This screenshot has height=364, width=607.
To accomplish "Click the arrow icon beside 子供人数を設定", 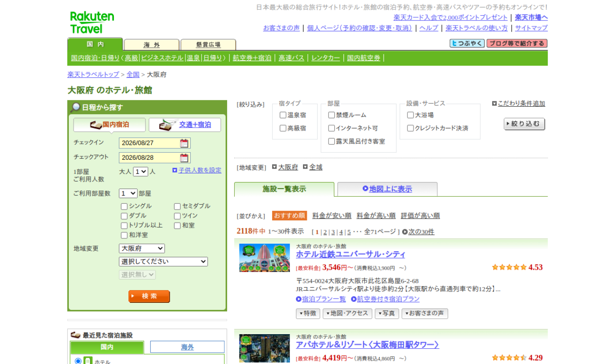I will click(175, 170).
